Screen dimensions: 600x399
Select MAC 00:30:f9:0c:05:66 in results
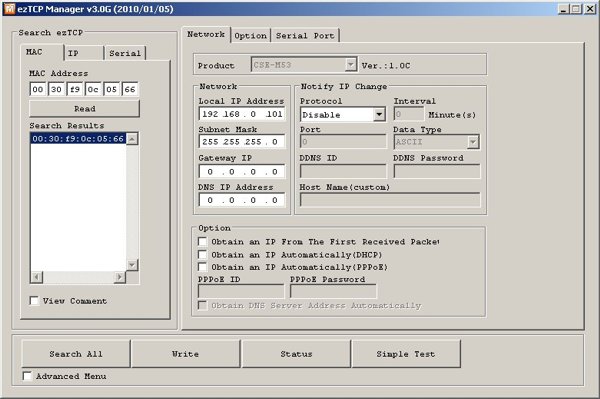[x=78, y=138]
